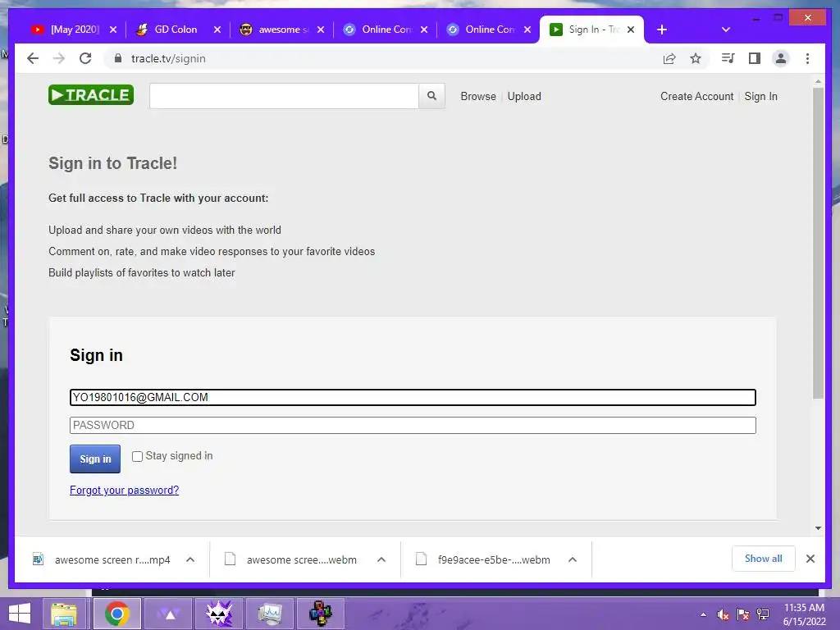Go back to the previous page

pyautogui.click(x=33, y=58)
